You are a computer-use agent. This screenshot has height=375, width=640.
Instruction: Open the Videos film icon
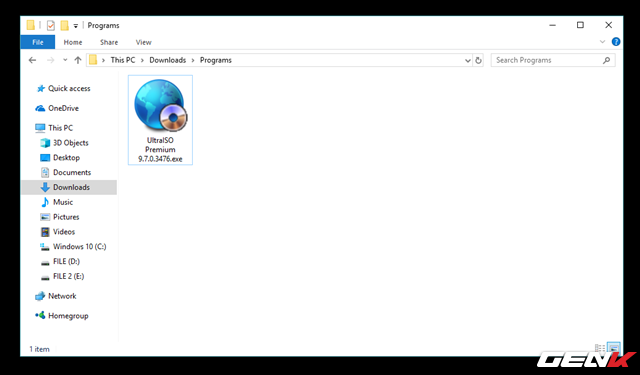pyautogui.click(x=45, y=232)
